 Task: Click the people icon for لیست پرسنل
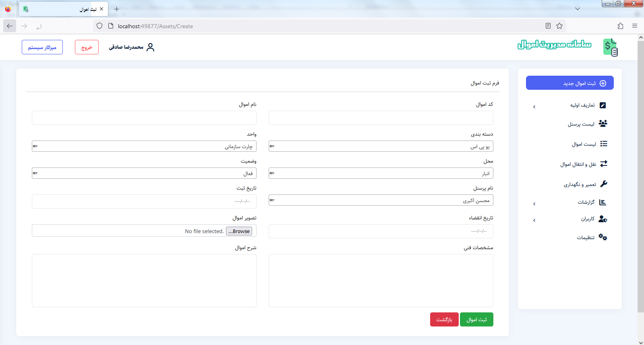click(x=603, y=124)
